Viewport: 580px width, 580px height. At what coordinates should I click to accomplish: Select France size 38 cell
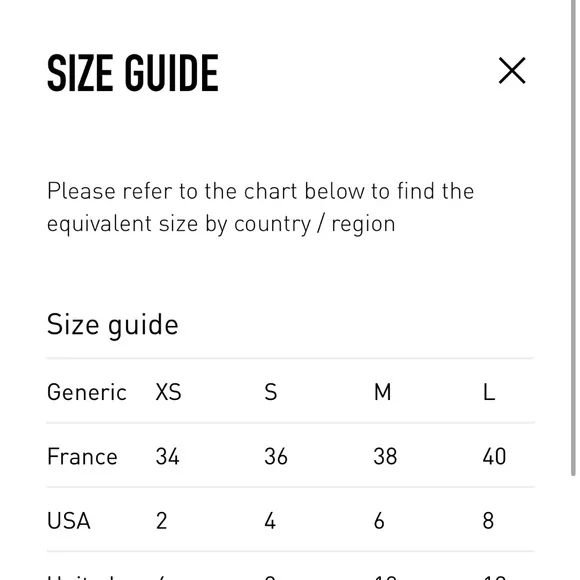click(x=385, y=456)
